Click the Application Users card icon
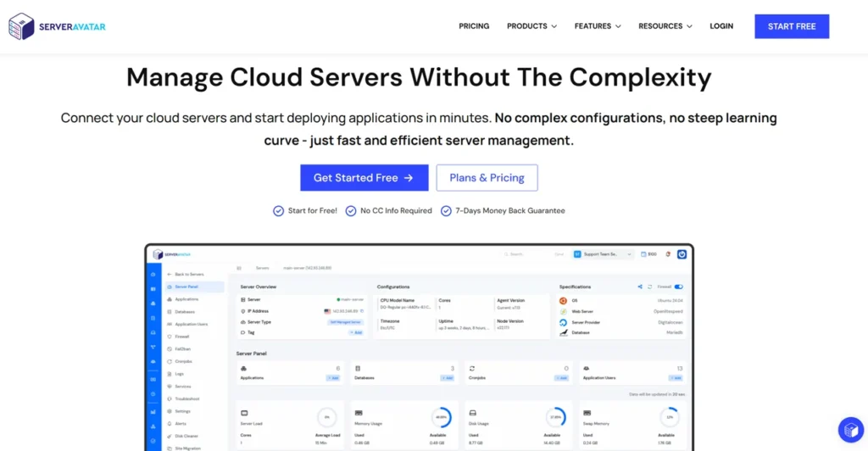This screenshot has height=451, width=868. click(587, 369)
